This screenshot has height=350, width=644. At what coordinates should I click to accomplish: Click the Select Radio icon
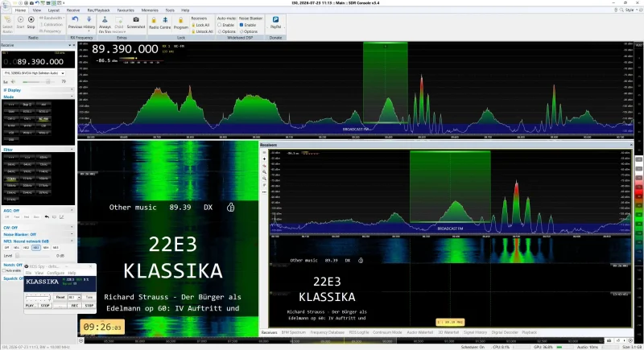coord(7,19)
